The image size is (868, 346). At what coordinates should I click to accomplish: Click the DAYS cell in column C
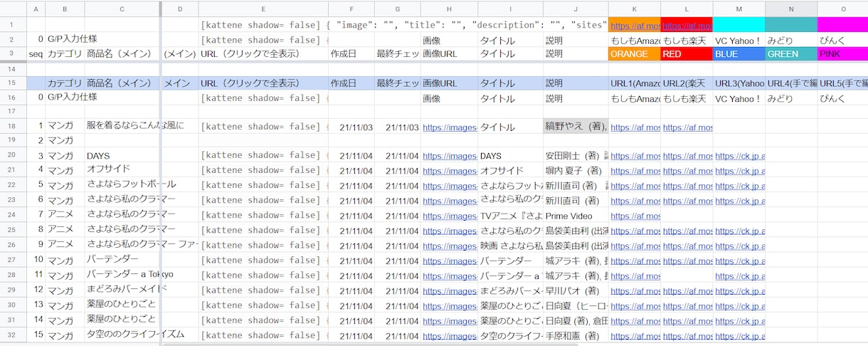pos(122,156)
